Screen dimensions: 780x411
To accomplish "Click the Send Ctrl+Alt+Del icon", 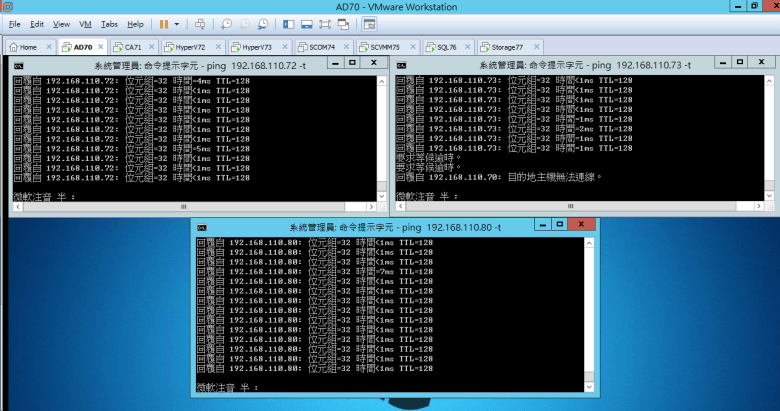I will click(200, 23).
